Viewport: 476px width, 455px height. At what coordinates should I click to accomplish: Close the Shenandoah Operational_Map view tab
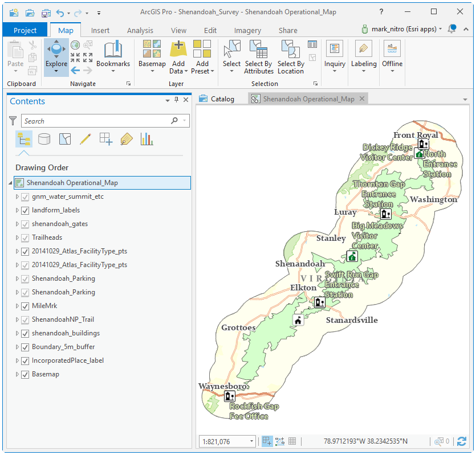point(362,99)
